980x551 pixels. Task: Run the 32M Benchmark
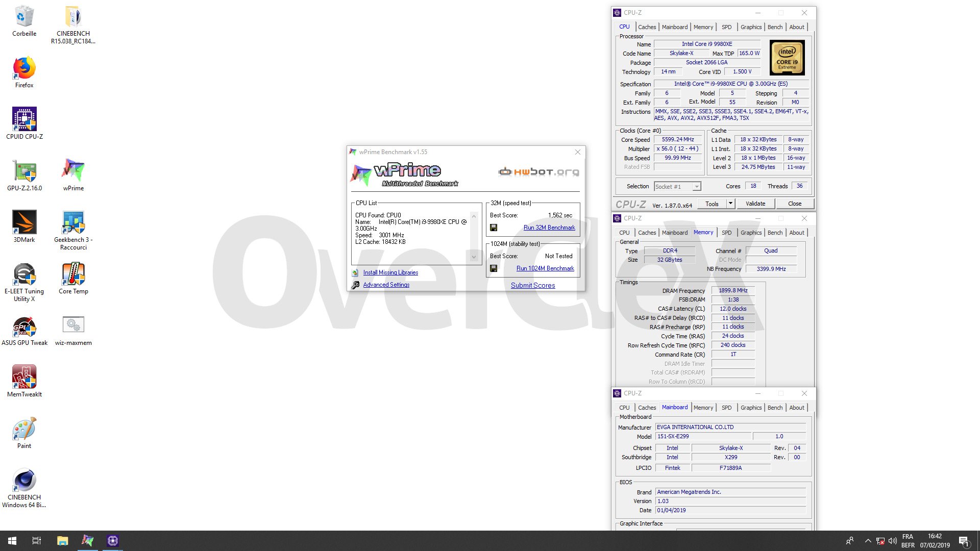tap(549, 228)
